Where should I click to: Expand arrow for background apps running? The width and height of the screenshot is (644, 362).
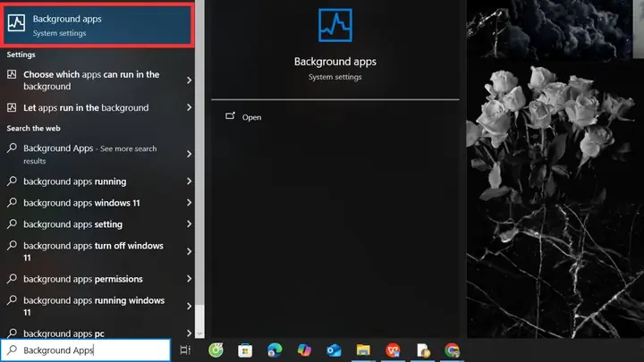189,181
